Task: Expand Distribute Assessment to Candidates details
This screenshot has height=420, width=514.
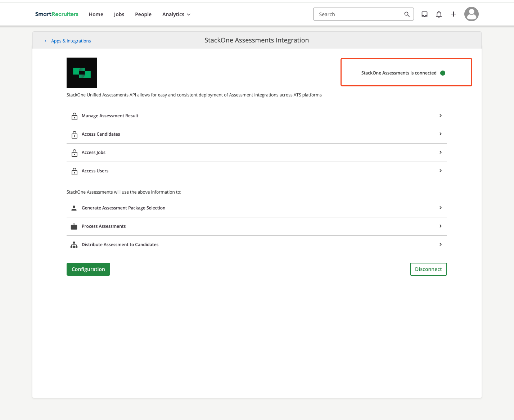Action: pyautogui.click(x=440, y=244)
